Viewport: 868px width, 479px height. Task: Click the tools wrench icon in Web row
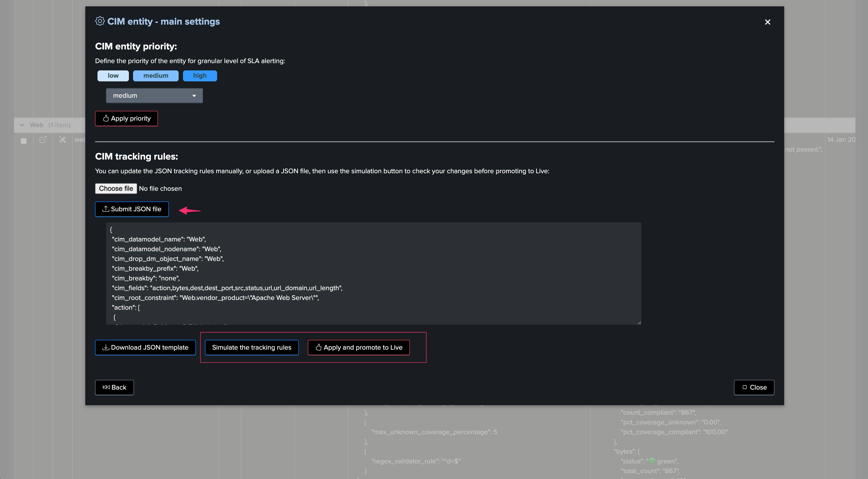(63, 139)
